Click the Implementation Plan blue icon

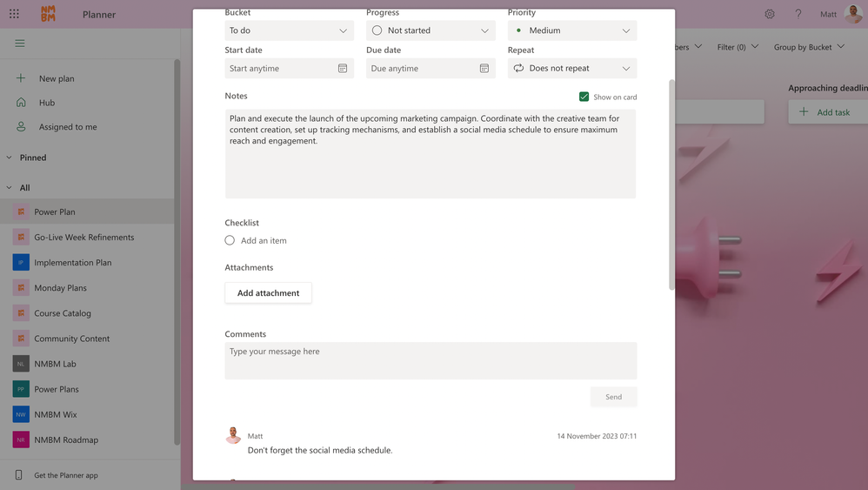pos(21,263)
